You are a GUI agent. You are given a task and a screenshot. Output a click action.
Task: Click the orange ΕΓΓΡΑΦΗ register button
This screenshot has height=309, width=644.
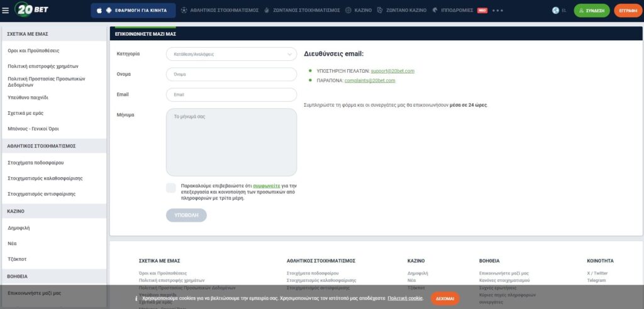[627, 11]
